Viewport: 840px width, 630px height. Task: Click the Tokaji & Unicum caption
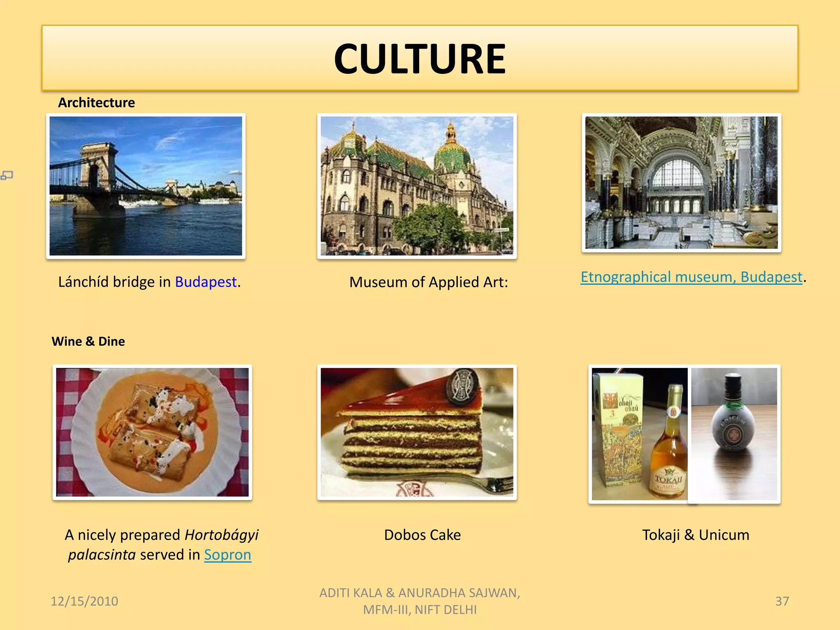tap(696, 535)
